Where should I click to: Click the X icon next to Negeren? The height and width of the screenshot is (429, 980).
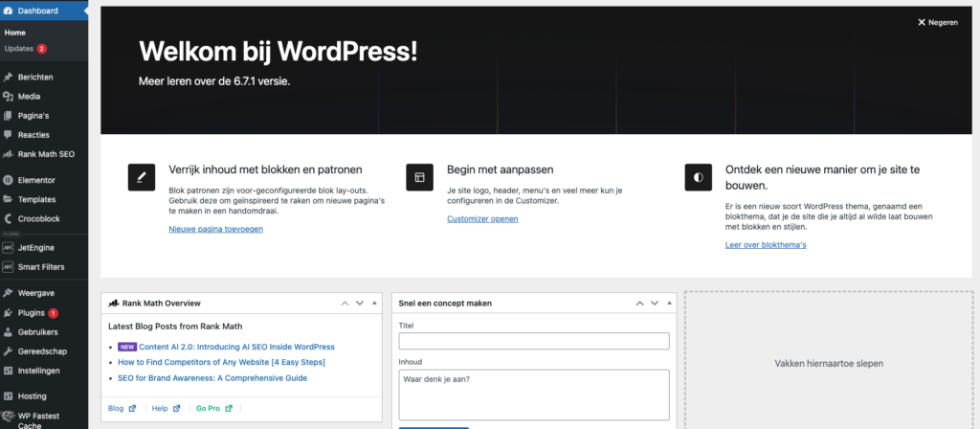pyautogui.click(x=922, y=23)
